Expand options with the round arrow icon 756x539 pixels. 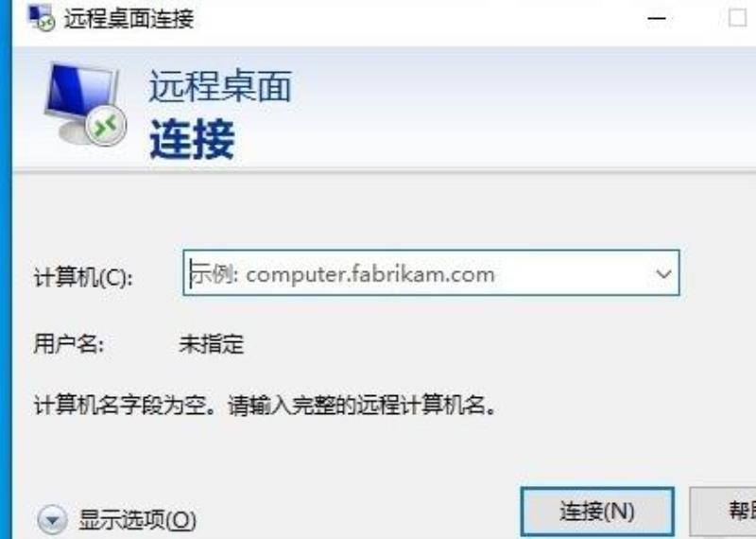pyautogui.click(x=52, y=520)
